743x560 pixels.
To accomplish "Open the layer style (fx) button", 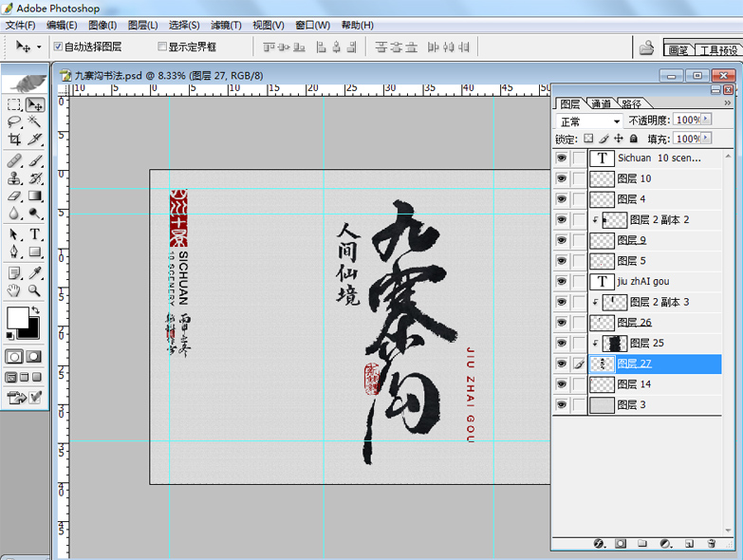I will coord(599,544).
